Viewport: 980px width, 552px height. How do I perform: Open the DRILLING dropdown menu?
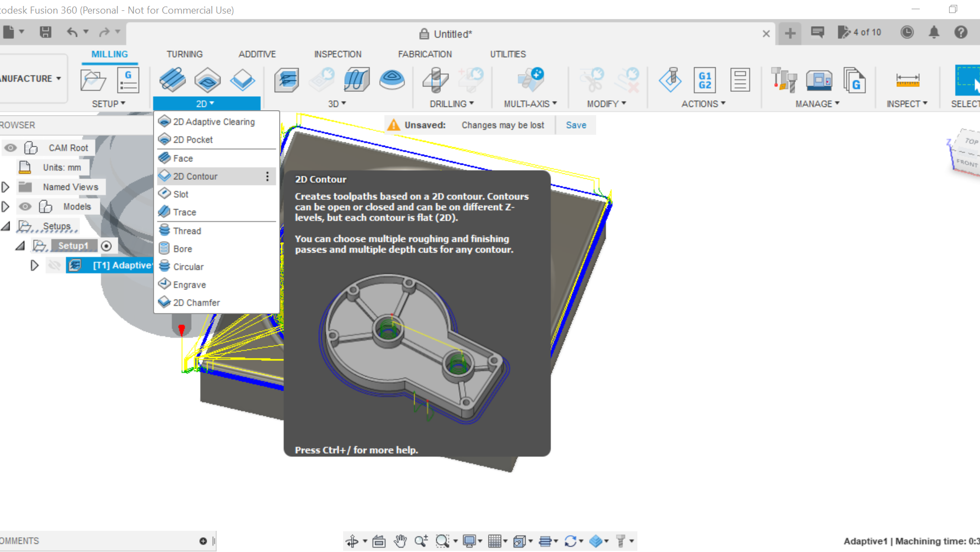pos(452,104)
